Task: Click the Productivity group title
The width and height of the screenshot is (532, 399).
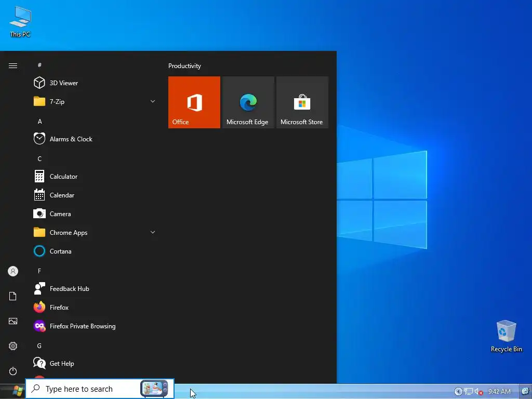Action: point(184,66)
